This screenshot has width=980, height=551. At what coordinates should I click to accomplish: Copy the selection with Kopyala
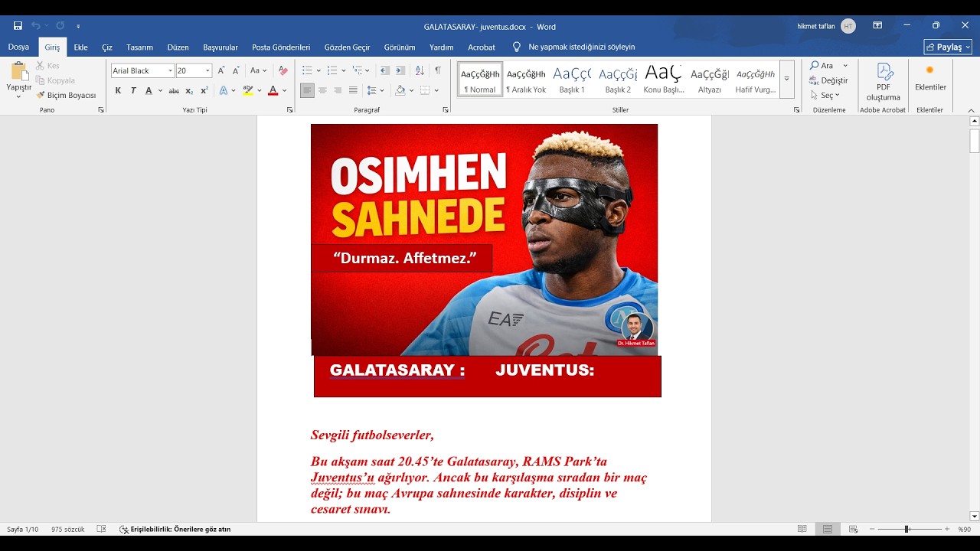coord(55,80)
